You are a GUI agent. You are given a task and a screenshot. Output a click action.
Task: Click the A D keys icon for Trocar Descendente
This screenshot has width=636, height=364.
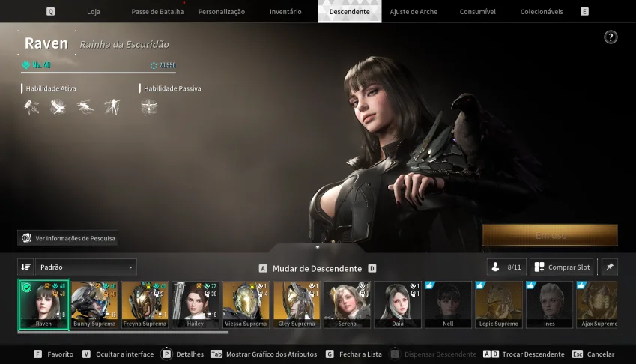pyautogui.click(x=491, y=354)
